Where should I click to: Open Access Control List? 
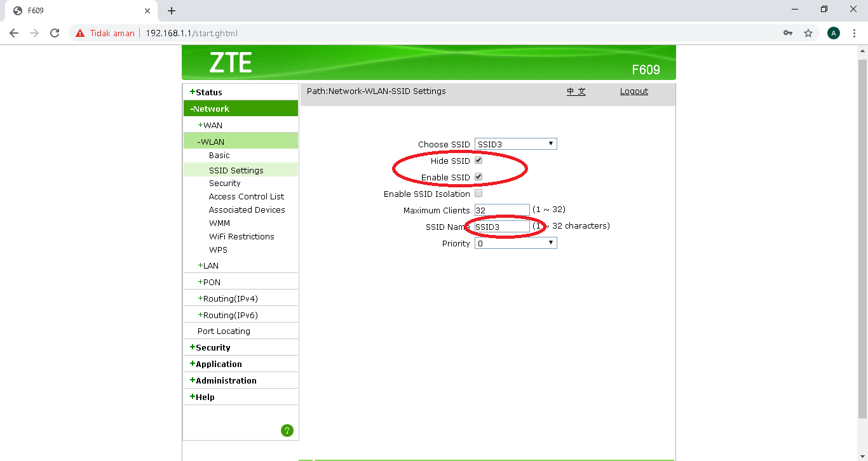(x=247, y=196)
